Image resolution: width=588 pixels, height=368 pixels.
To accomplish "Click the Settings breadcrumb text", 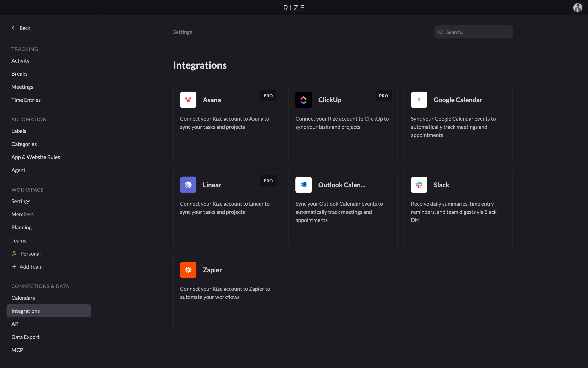I will point(182,32).
